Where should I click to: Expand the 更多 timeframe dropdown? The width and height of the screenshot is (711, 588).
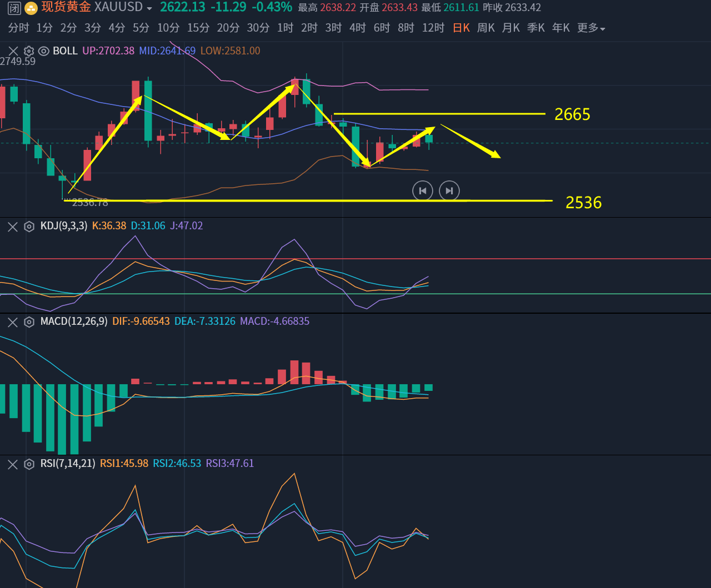coord(591,28)
